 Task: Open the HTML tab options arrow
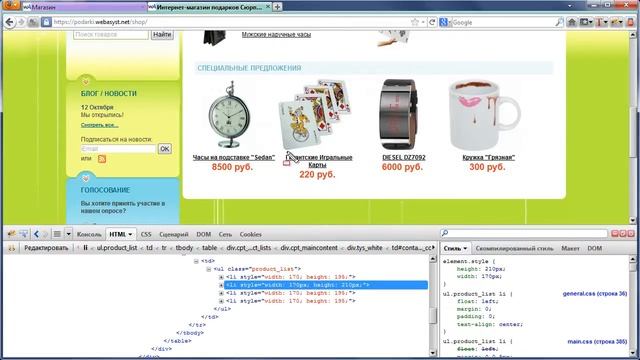pyautogui.click(x=130, y=234)
